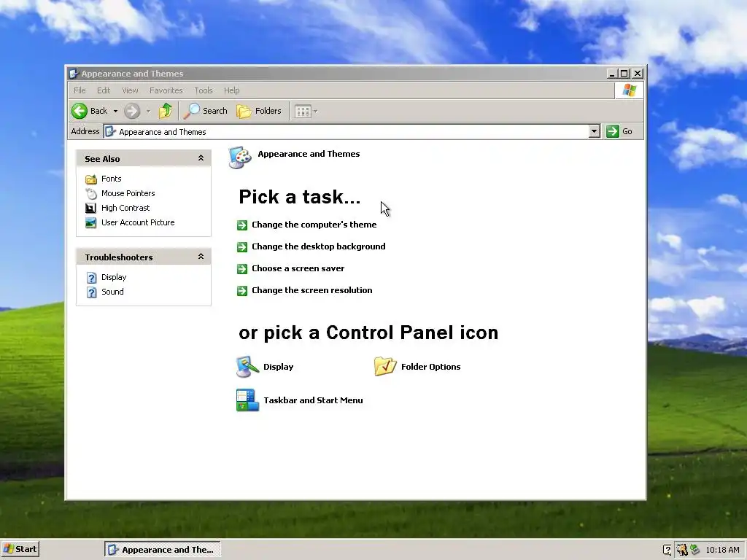This screenshot has height=560, width=747.
Task: Click the Views icon in toolbar
Action: click(303, 112)
